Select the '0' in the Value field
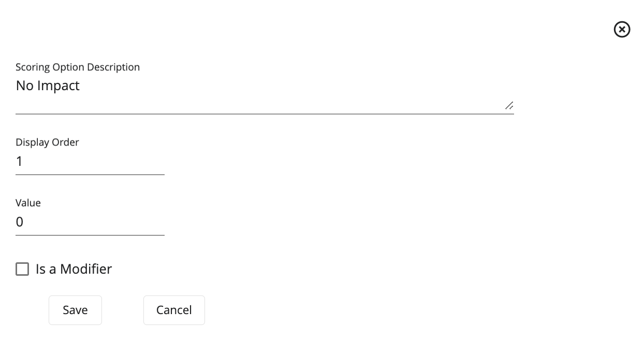The width and height of the screenshot is (644, 339). click(20, 222)
